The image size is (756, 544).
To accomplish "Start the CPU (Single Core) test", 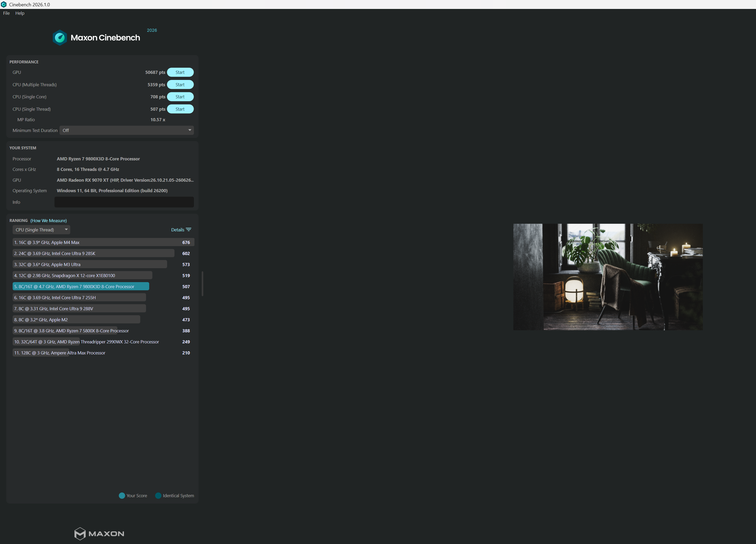I will click(x=180, y=96).
